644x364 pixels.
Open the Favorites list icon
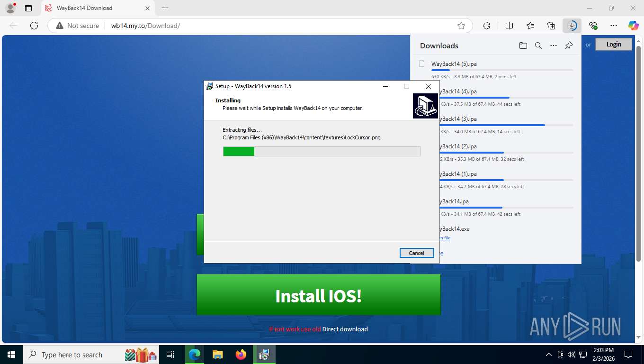[530, 26]
